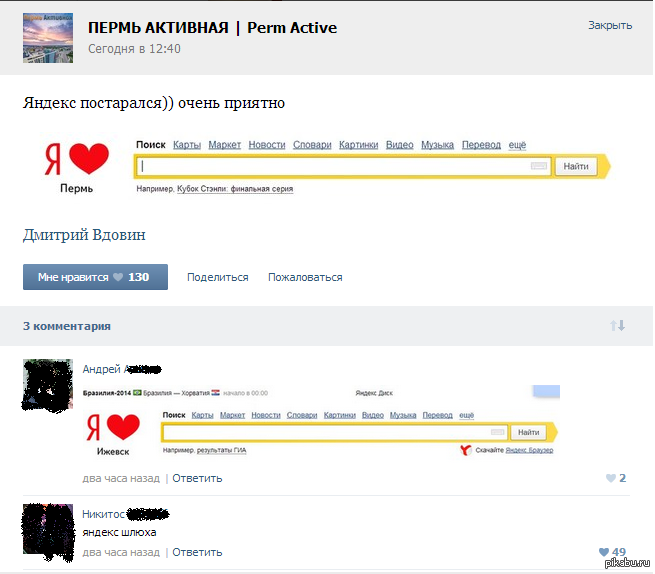Click Бразилия-2014 link in Андрей's screenshot

pyautogui.click(x=107, y=393)
